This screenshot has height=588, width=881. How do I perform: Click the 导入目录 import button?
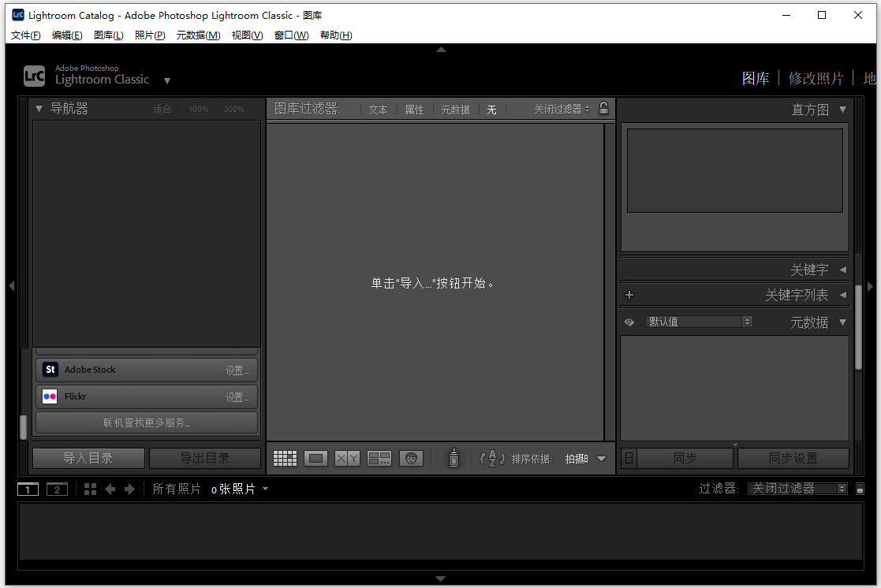pyautogui.click(x=88, y=458)
